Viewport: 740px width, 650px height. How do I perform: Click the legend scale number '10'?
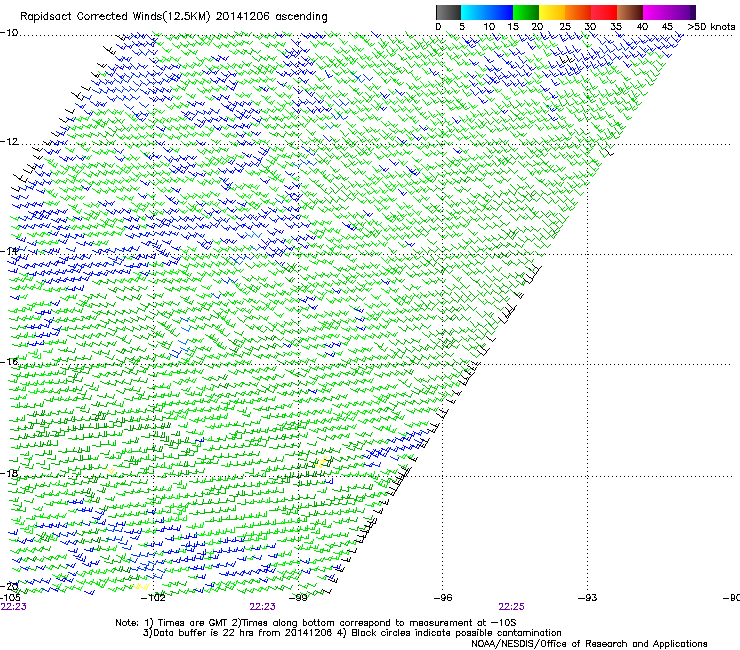[x=489, y=27]
